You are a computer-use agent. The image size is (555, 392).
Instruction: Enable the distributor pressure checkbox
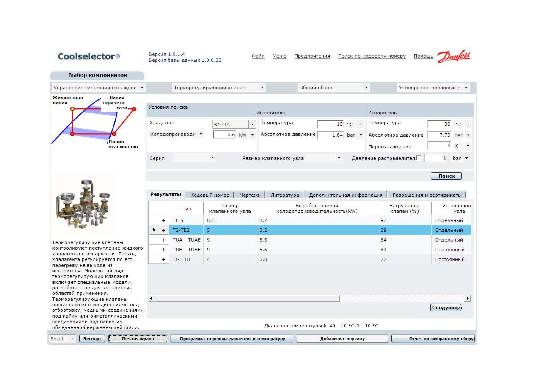pos(419,158)
